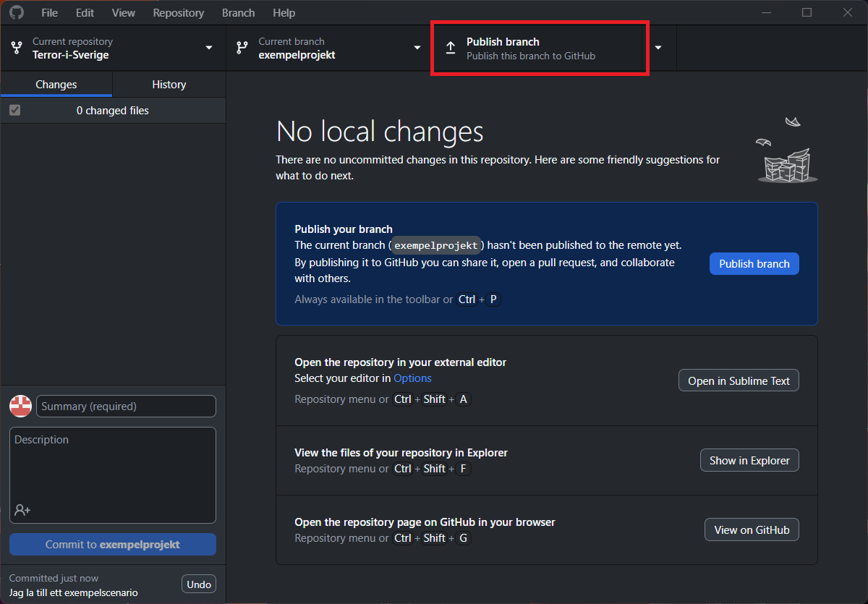Click the Summary (required) input field

[126, 406]
